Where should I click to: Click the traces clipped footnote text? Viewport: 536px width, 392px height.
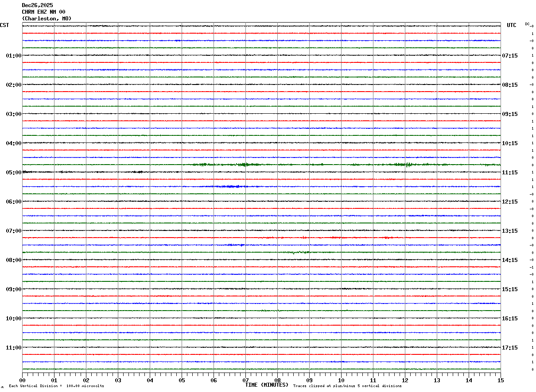[347, 386]
